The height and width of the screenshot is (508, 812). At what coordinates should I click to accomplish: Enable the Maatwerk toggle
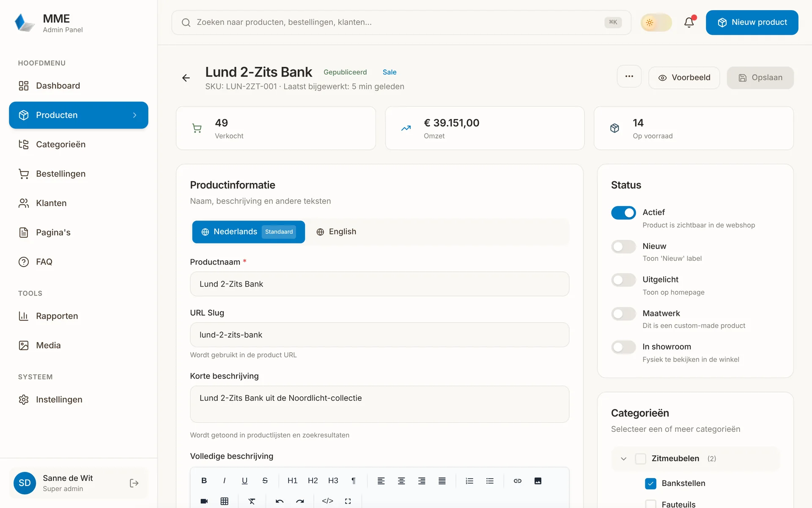coord(623,314)
